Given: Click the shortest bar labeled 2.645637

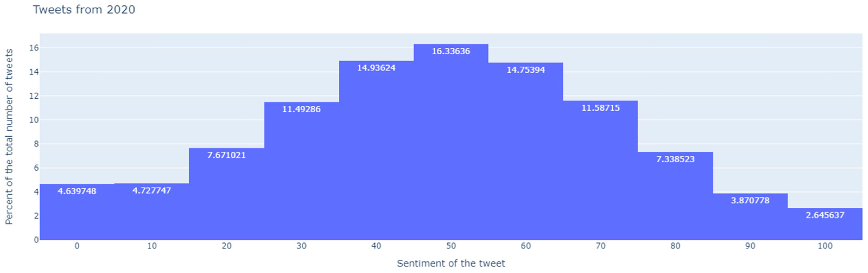Looking at the screenshot, I should pos(825,227).
